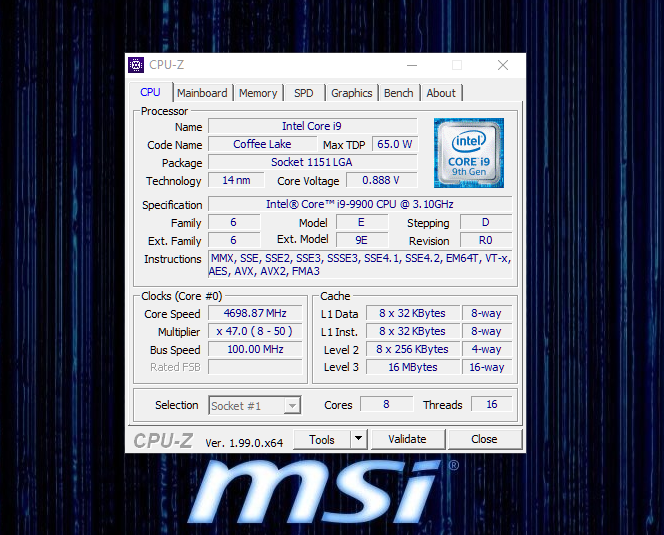Click the Core Voltage value '0.888 V'
The width and height of the screenshot is (664, 535).
[x=381, y=180]
